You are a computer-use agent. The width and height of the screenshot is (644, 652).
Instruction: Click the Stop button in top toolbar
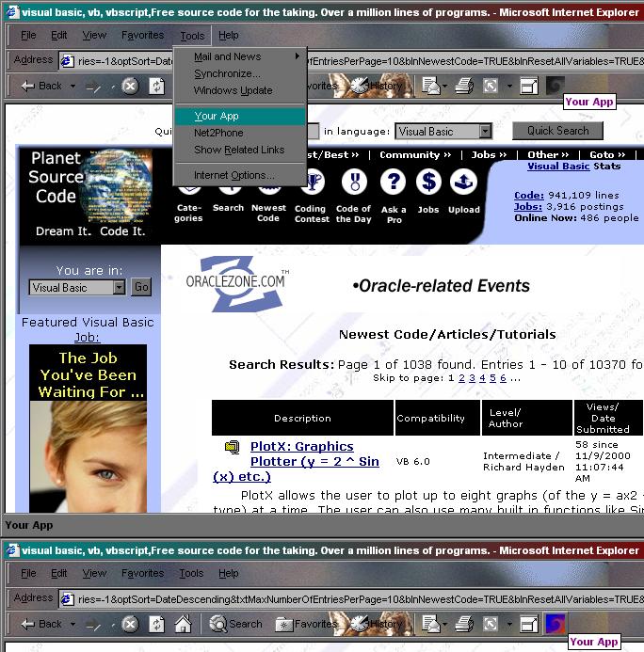tap(130, 86)
